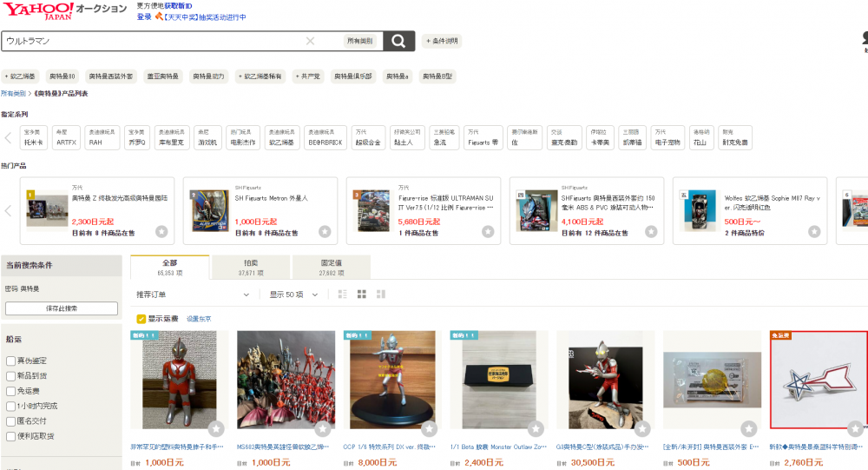Open the red vinyl Ultraman figure thumbnail
Screen dimensions: 868x470
point(180,380)
